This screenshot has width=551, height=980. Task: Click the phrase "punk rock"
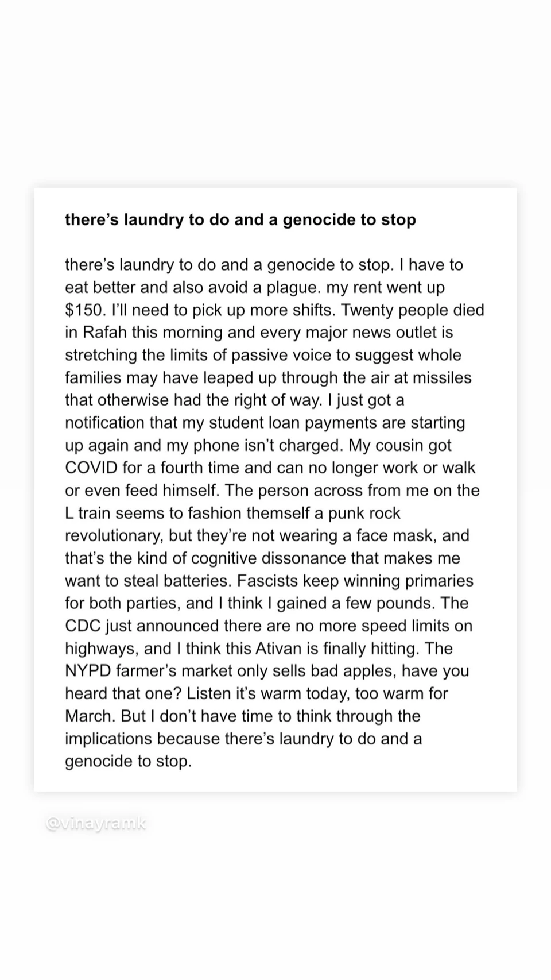pos(364,513)
